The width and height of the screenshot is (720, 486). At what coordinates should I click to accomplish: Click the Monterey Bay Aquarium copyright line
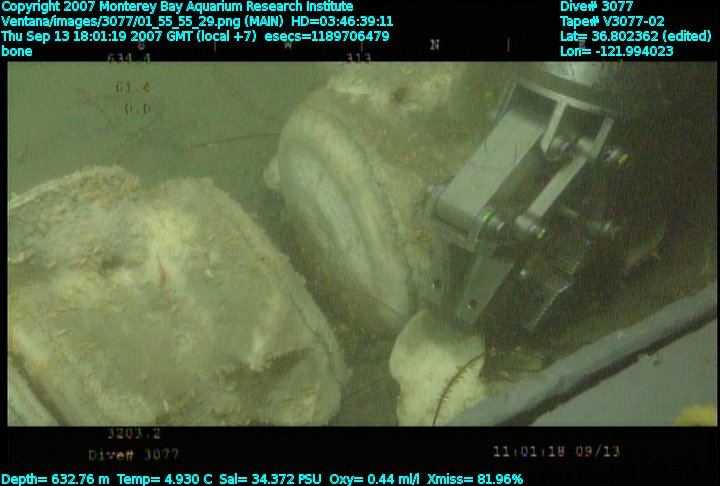click(177, 6)
